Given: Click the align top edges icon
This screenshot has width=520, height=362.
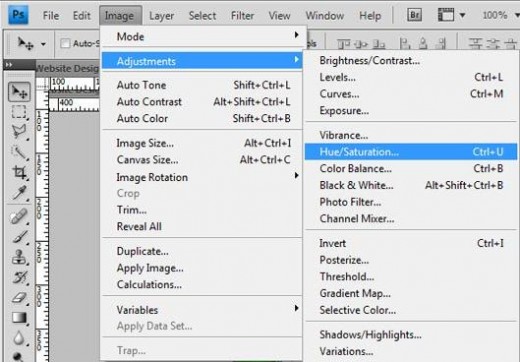Looking at the screenshot, I should (344, 44).
